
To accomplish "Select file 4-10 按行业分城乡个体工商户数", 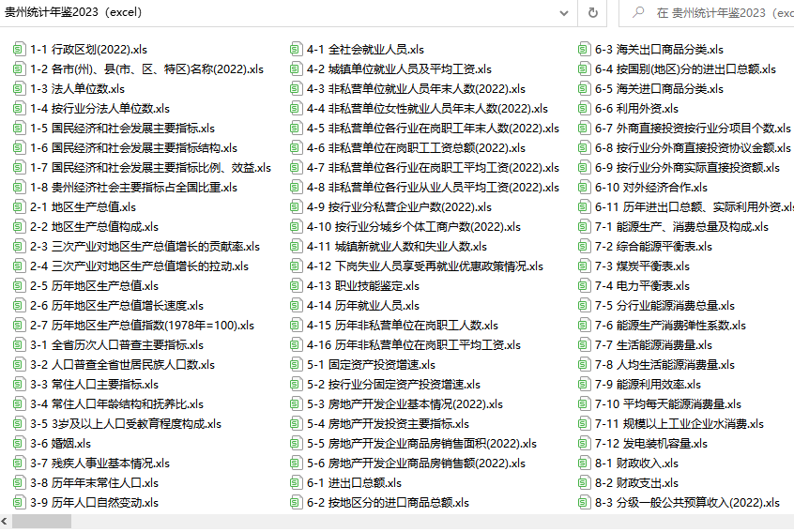I will click(405, 227).
